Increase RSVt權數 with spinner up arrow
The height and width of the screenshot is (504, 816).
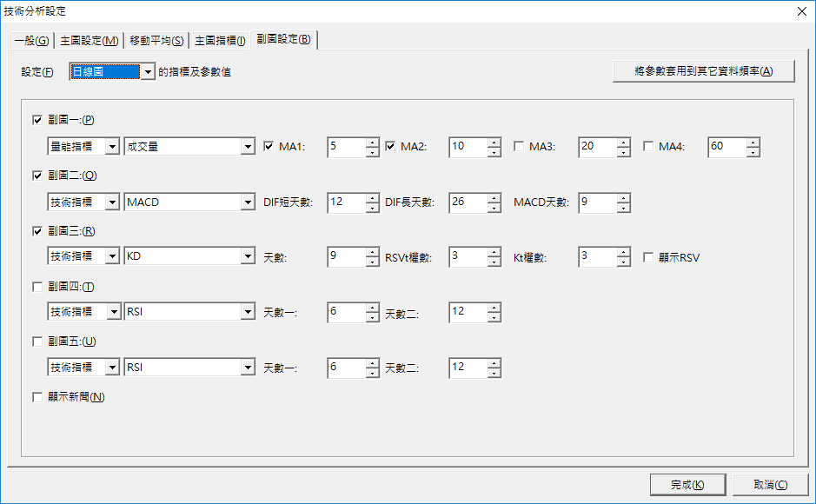click(x=494, y=253)
